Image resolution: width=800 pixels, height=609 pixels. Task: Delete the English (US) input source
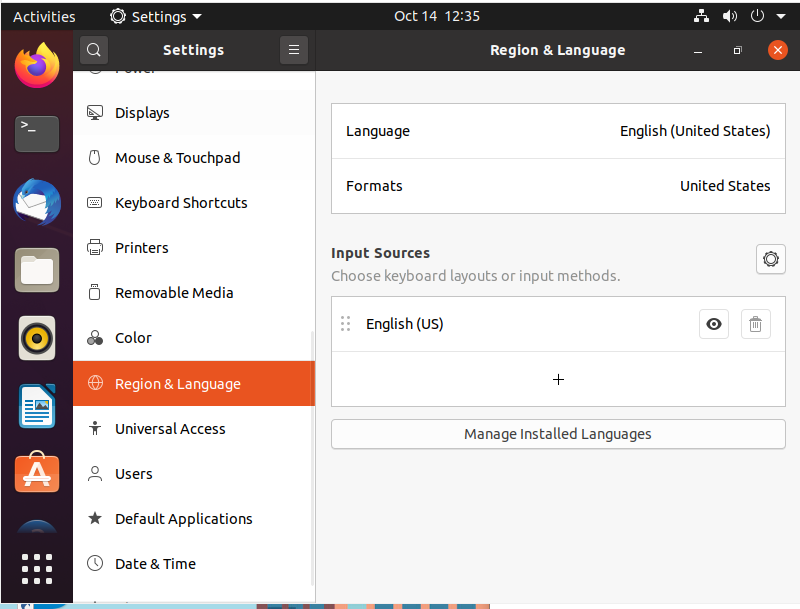(755, 324)
